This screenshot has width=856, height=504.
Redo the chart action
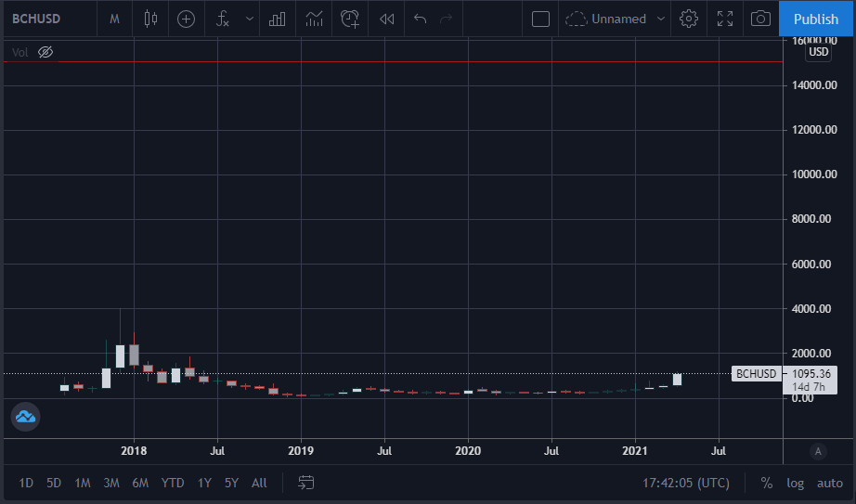tap(446, 19)
